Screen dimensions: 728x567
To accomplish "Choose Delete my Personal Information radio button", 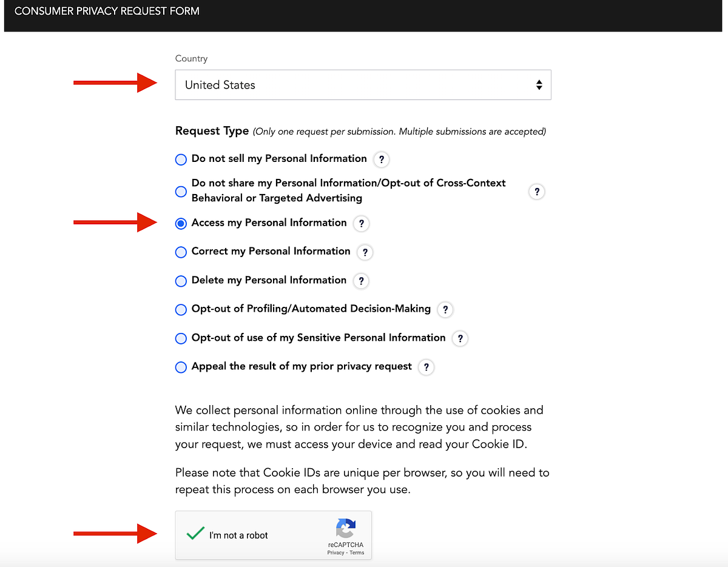I will [181, 281].
